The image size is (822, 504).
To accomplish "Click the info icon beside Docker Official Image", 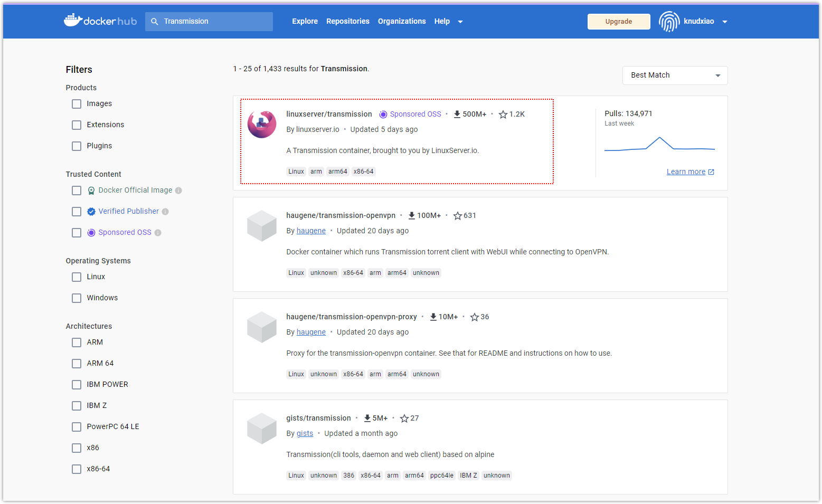I will pyautogui.click(x=178, y=191).
